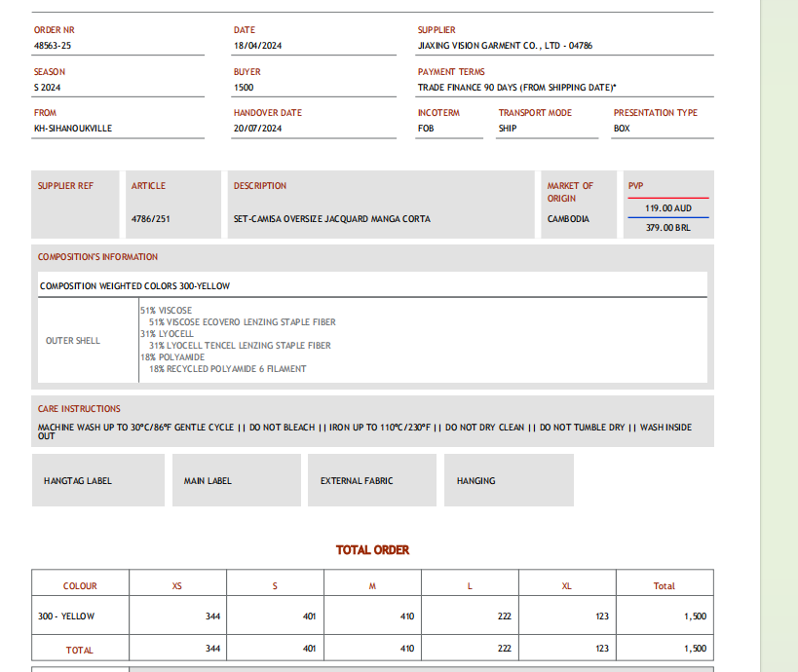Select the 300 - YELLOW colour row

[66, 616]
